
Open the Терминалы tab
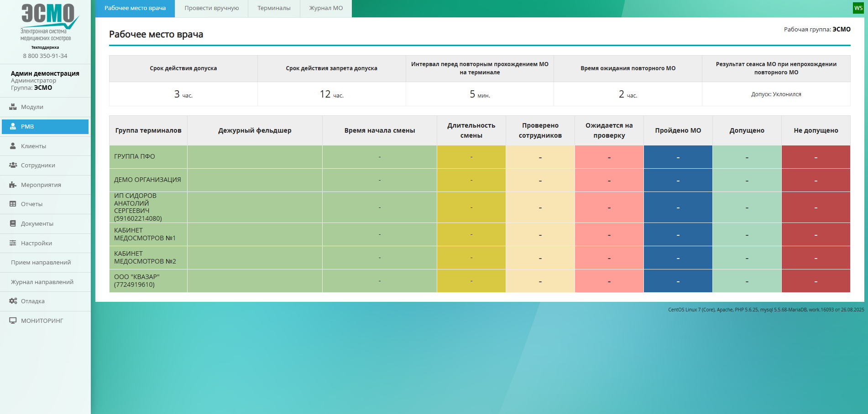[x=274, y=8]
